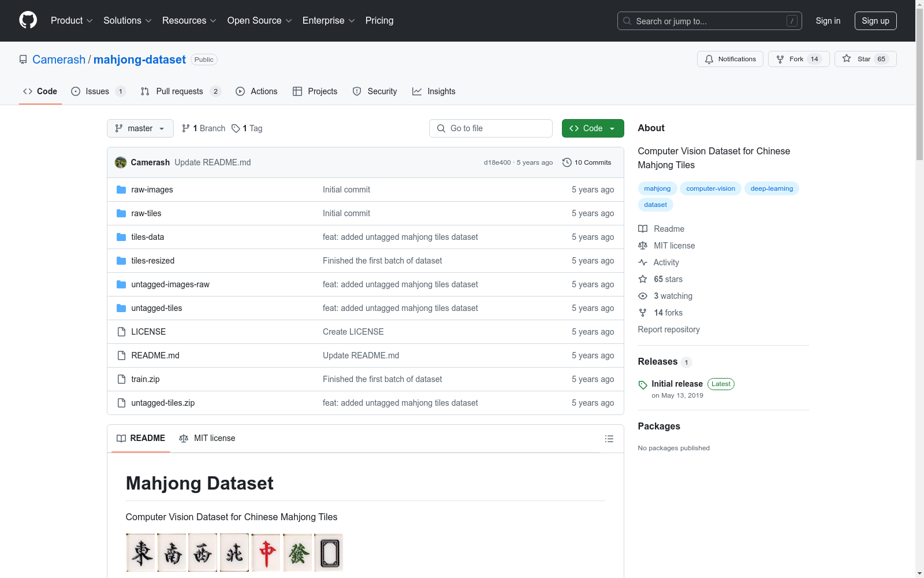Click the Go to file input

coord(491,128)
